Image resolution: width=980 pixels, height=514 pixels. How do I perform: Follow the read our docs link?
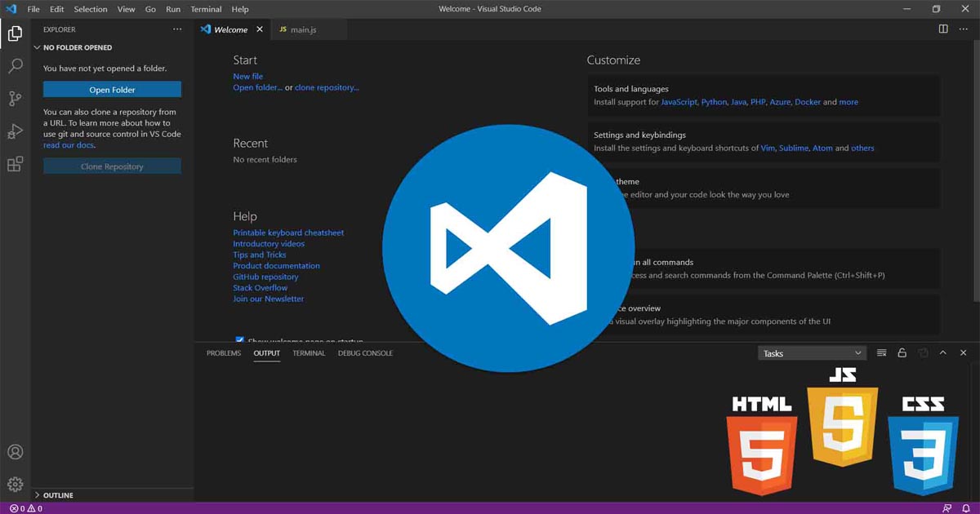69,145
